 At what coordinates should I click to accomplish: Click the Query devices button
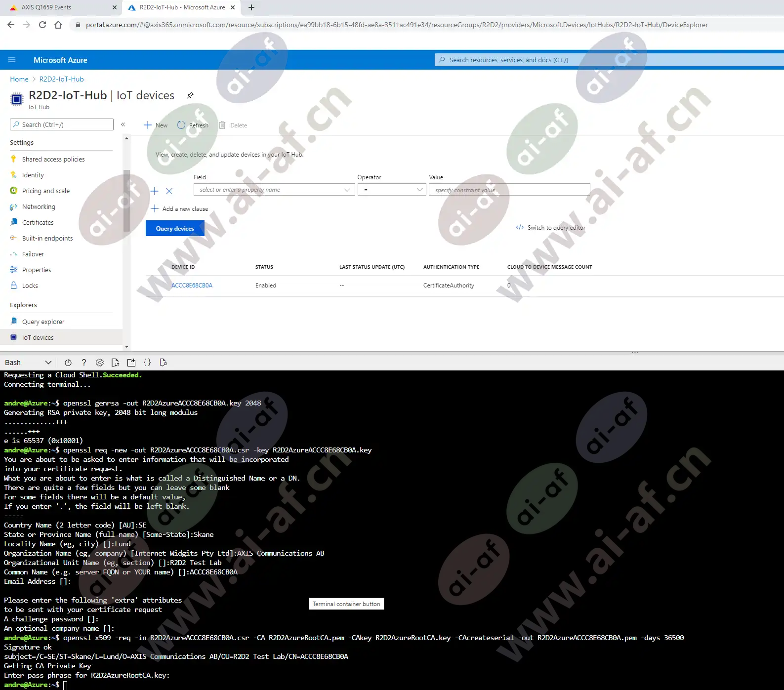[x=175, y=228]
